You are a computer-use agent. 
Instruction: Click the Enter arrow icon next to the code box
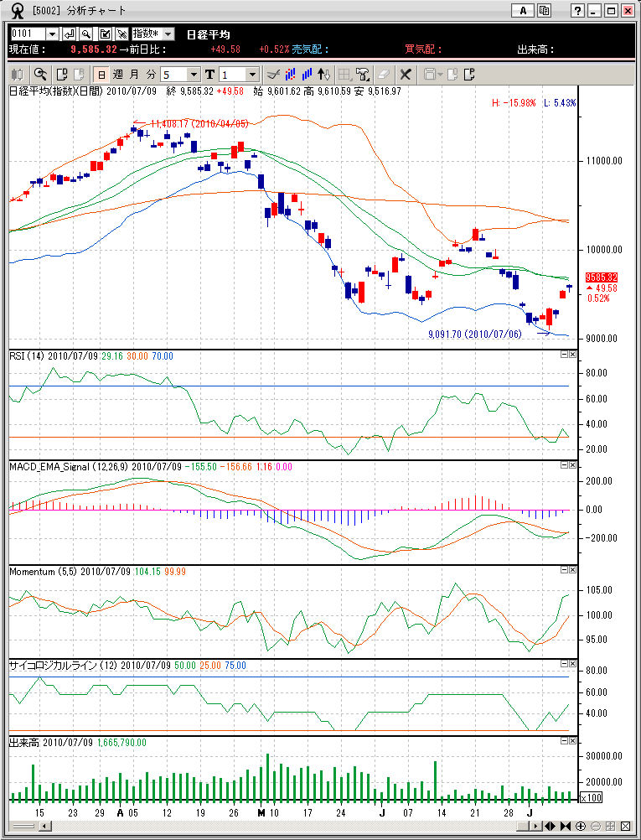coord(69,34)
